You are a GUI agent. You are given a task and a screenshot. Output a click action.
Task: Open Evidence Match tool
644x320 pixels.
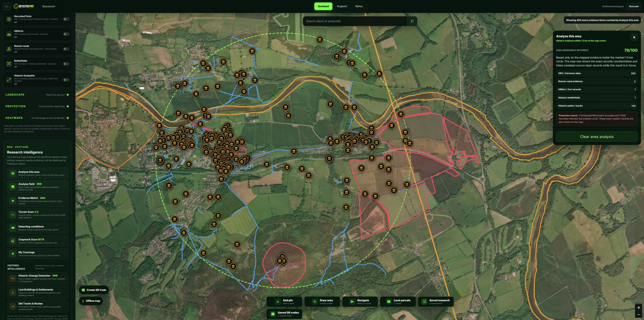[38, 201]
